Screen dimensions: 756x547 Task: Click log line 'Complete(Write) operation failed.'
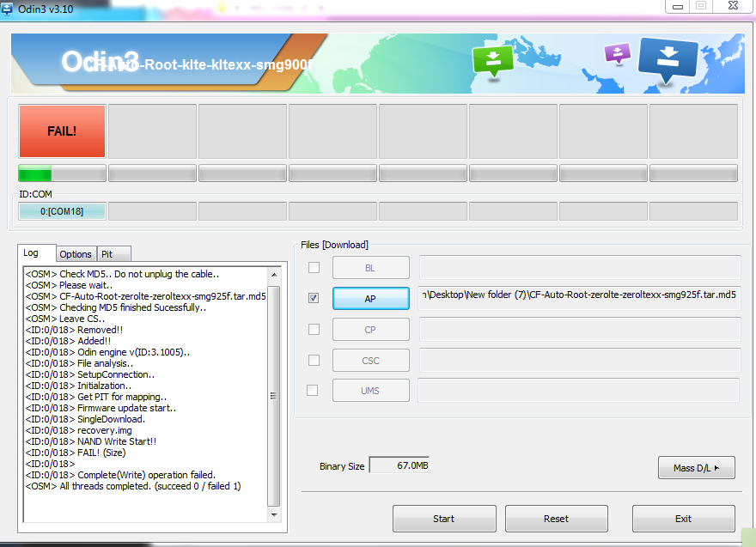[120, 475]
